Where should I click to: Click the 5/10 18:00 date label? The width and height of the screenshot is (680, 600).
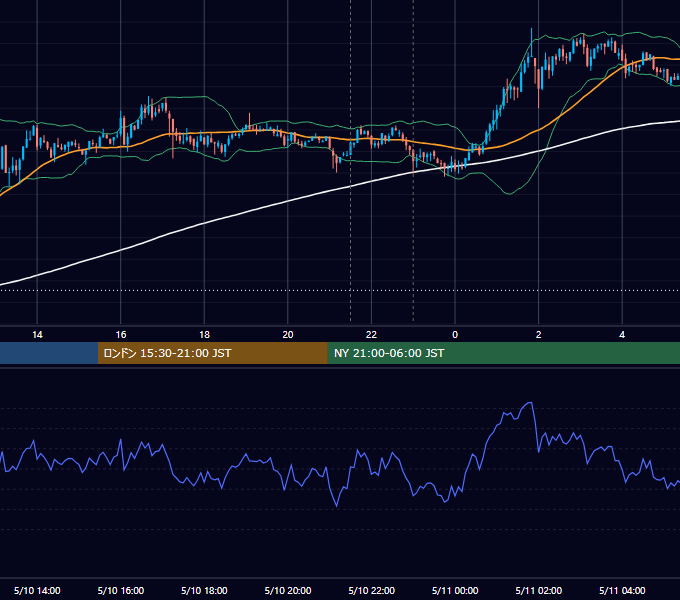click(204, 590)
